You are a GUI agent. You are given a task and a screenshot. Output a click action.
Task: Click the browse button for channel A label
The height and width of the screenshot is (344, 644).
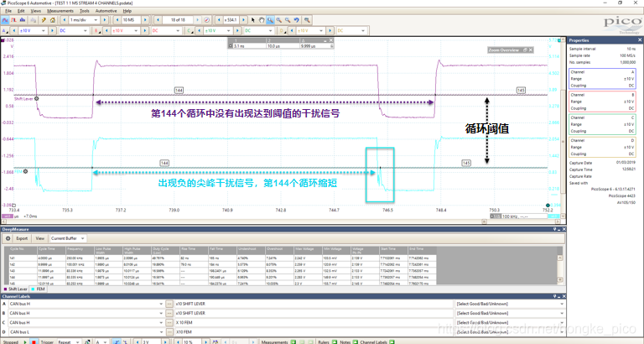[x=169, y=304]
